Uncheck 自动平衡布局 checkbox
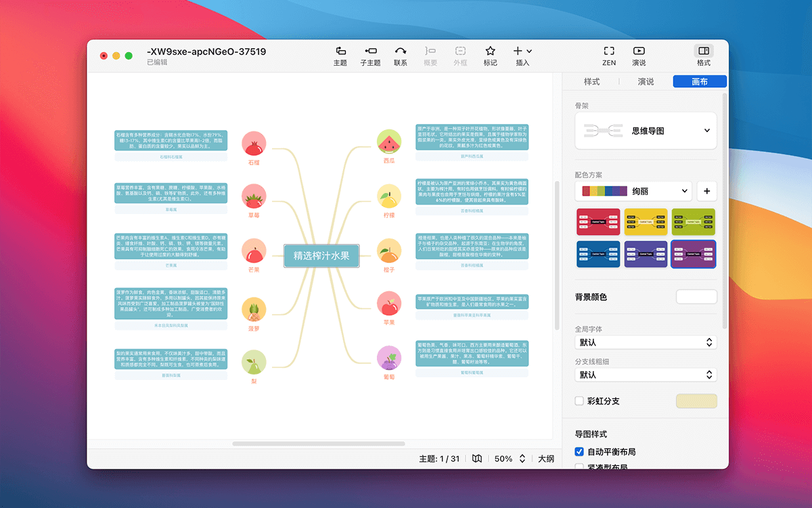812x508 pixels. [579, 452]
